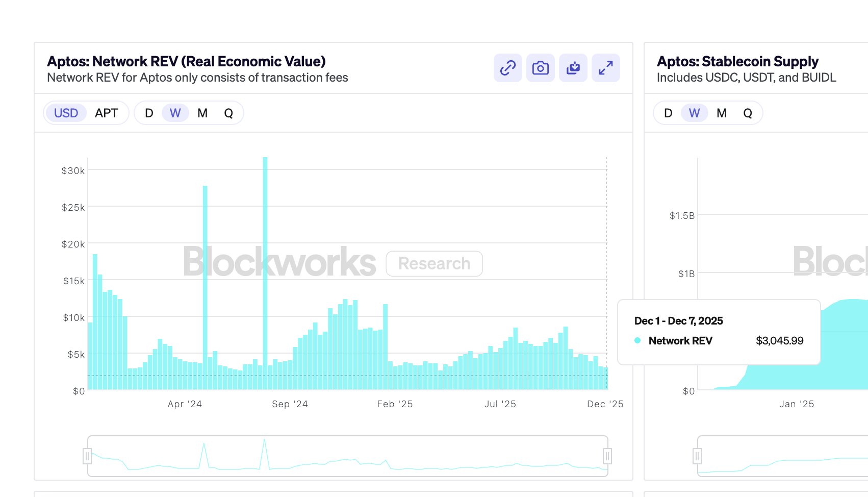
Task: Click the '$30k' y-axis label
Action: [x=73, y=171]
